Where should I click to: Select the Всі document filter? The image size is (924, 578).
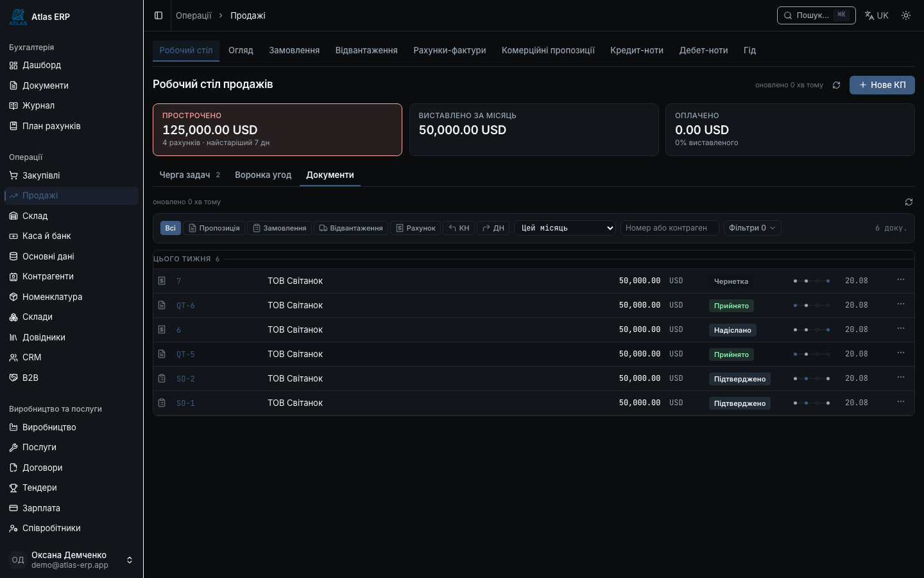pyautogui.click(x=170, y=228)
